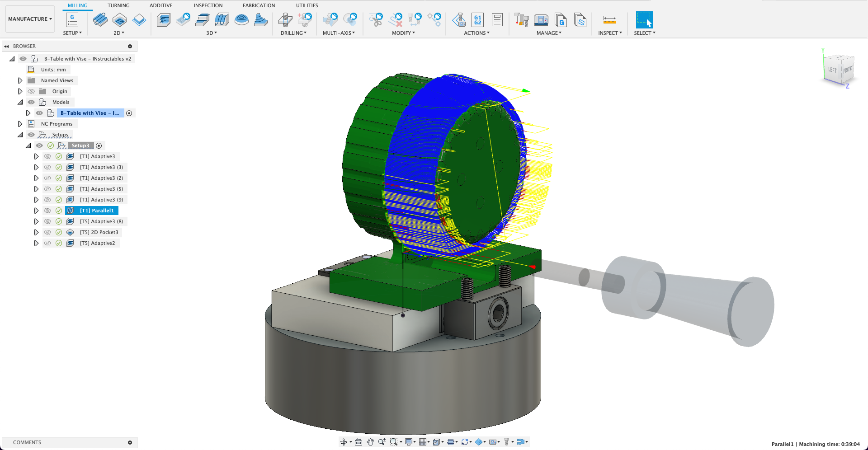Collapse the Setup3 node

click(x=28, y=145)
